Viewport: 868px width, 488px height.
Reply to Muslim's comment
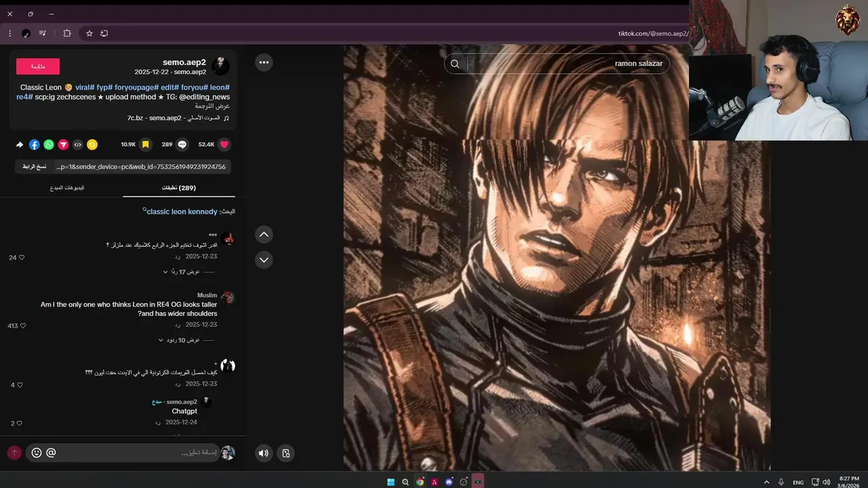[x=178, y=325]
